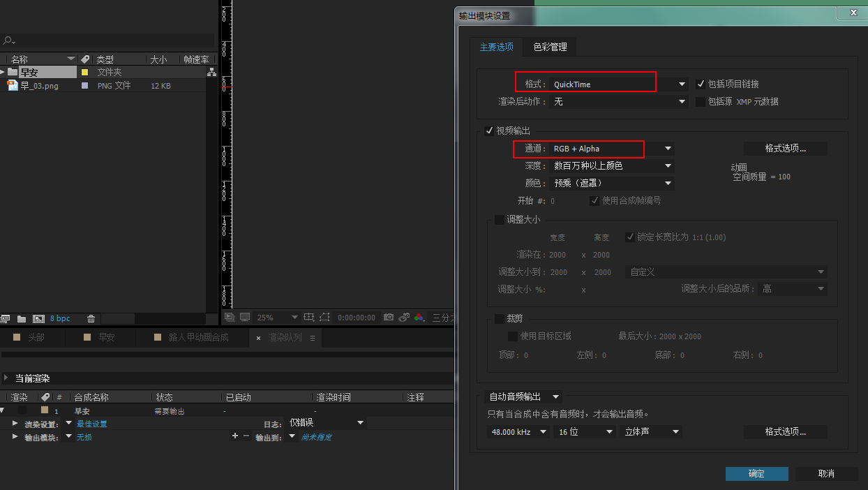Click the 早_03.png file icon
The width and height of the screenshot is (868, 490).
click(x=12, y=85)
